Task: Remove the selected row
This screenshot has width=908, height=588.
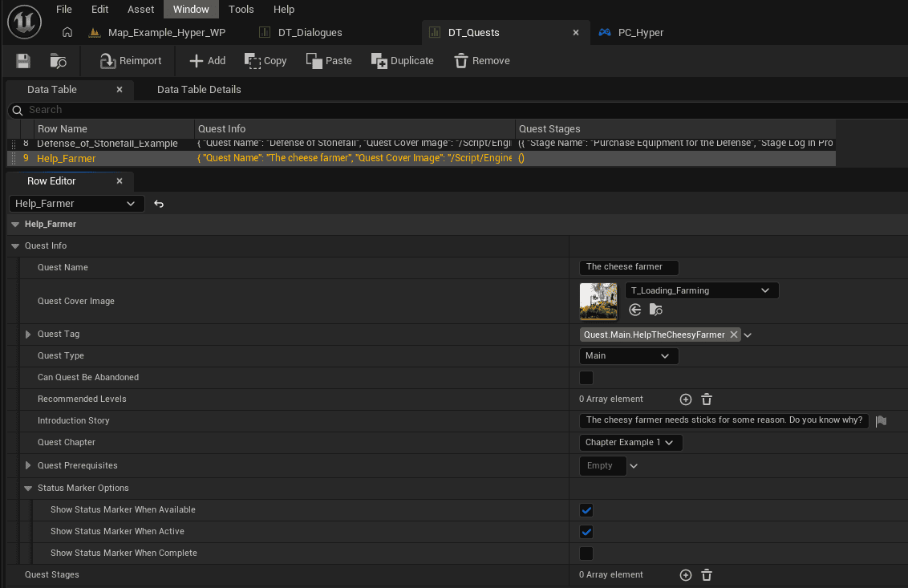Action: [482, 61]
